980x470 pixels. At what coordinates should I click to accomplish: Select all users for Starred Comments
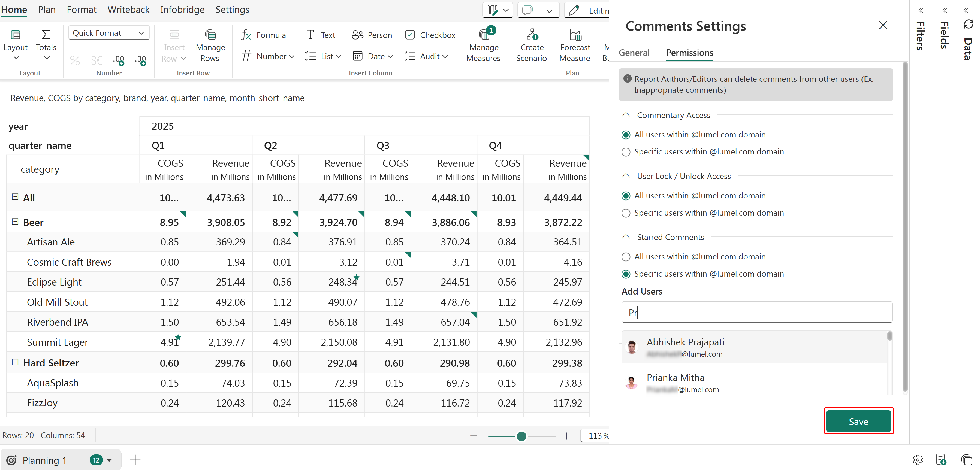(626, 257)
